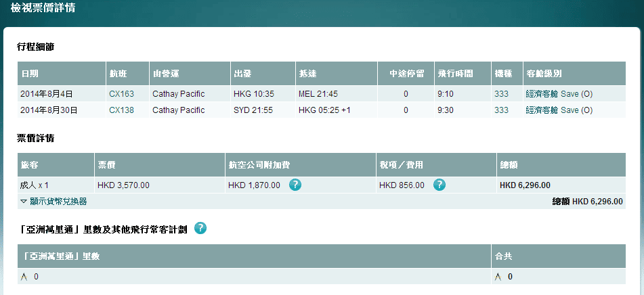The height and width of the screenshot is (295, 644).
Task: Click help icon beside airline surcharge HKD 1,870.00
Action: click(x=295, y=185)
